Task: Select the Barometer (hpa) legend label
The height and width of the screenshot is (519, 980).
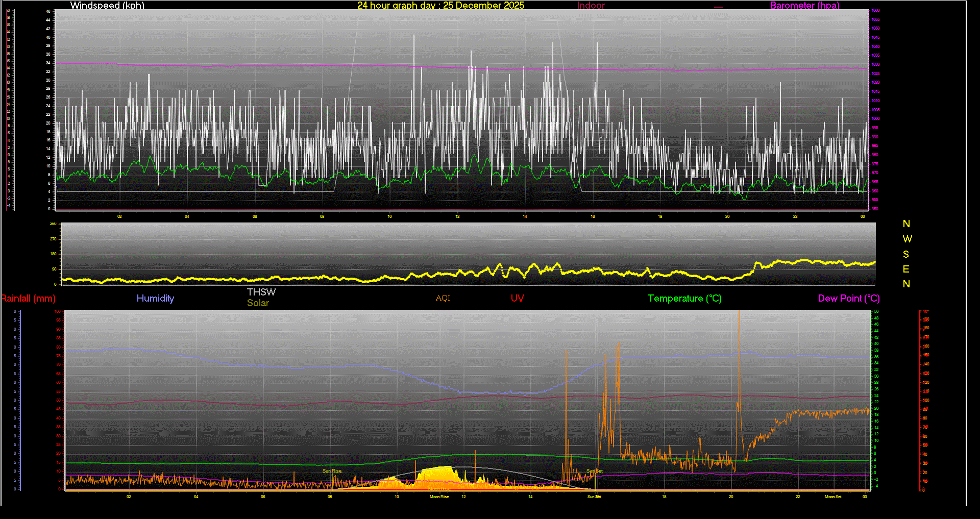Action: point(804,6)
